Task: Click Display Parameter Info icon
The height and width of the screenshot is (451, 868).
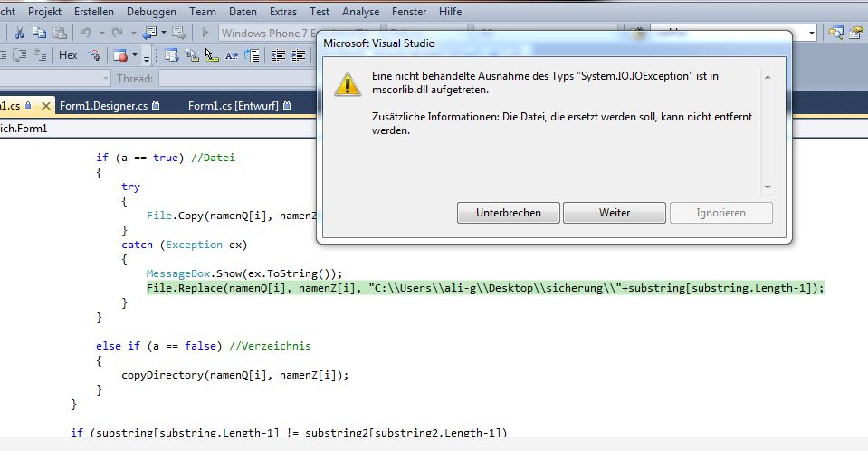Action: click(x=192, y=55)
